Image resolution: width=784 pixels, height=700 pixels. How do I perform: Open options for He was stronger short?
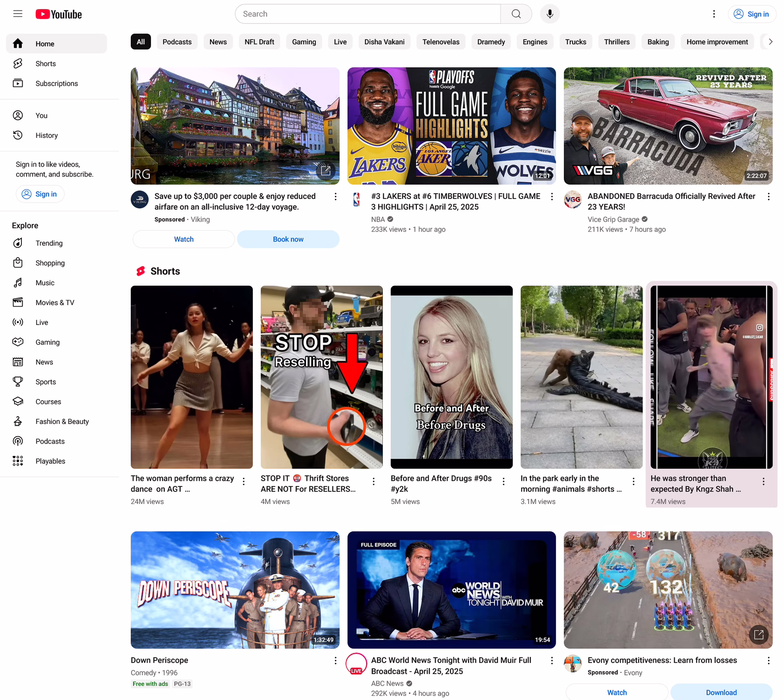763,481
